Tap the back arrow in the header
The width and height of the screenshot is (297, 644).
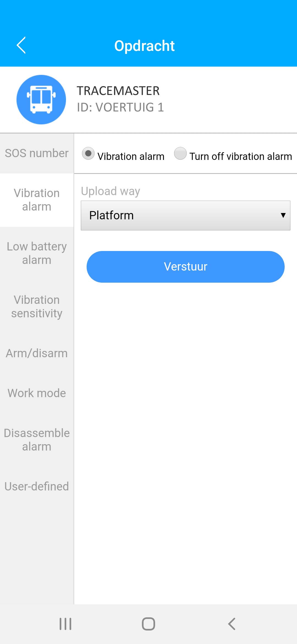click(21, 45)
